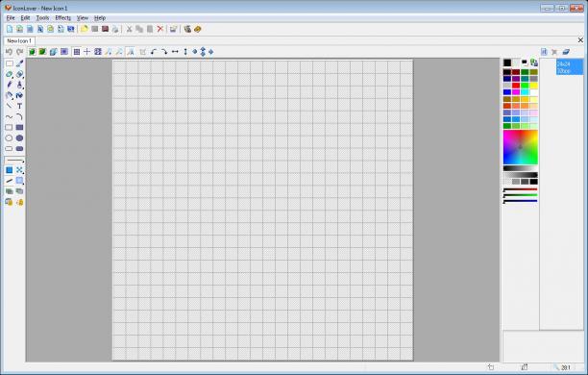Select the Text tool

19,106
